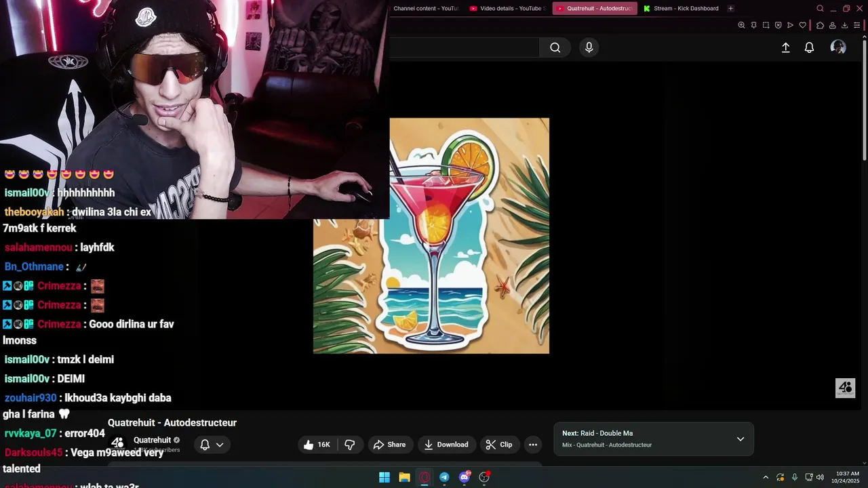Open the taskbar clock 10:37 AM

[x=847, y=477]
